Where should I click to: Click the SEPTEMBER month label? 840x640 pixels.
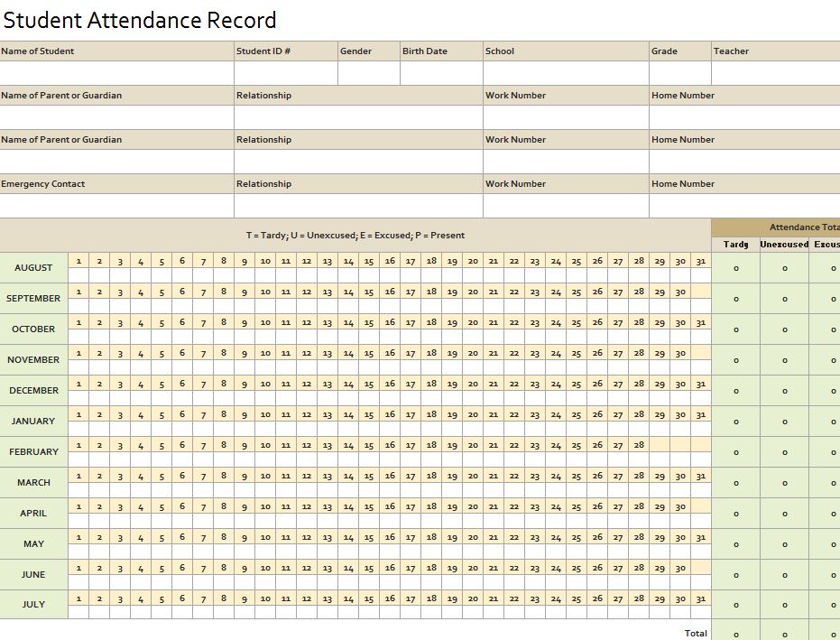point(33,298)
